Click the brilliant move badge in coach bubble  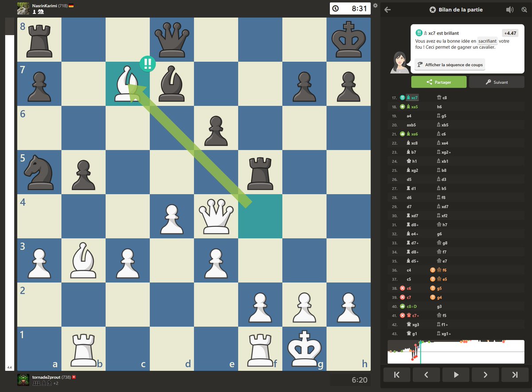click(x=419, y=33)
